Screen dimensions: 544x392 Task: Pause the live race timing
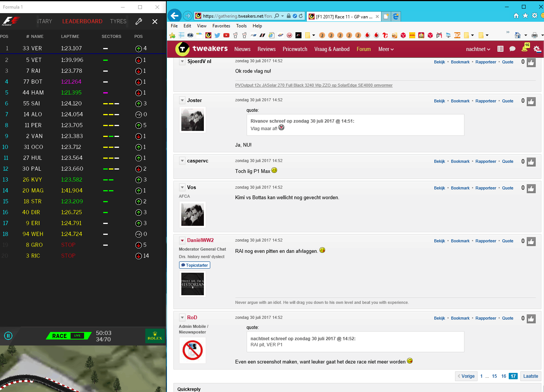tap(8, 336)
